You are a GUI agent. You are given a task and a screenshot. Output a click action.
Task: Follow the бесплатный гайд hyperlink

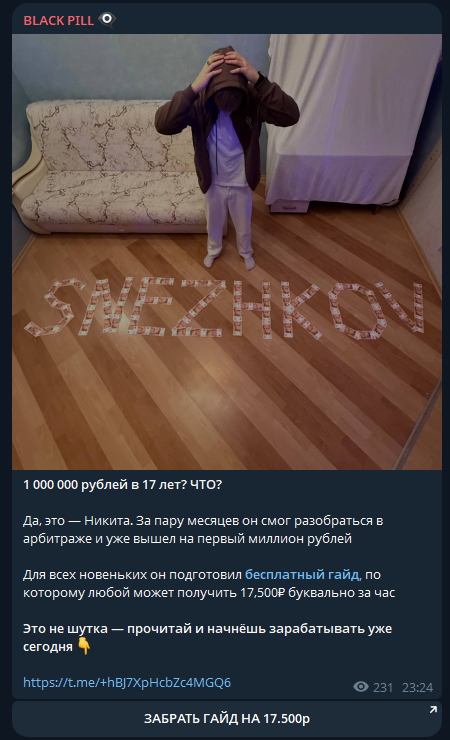click(x=303, y=574)
